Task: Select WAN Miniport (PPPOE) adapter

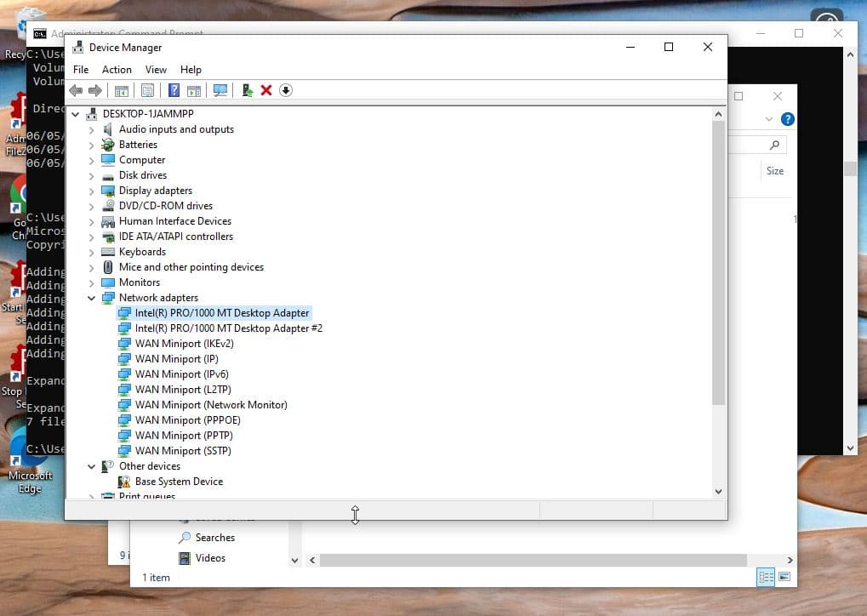Action: tap(187, 420)
